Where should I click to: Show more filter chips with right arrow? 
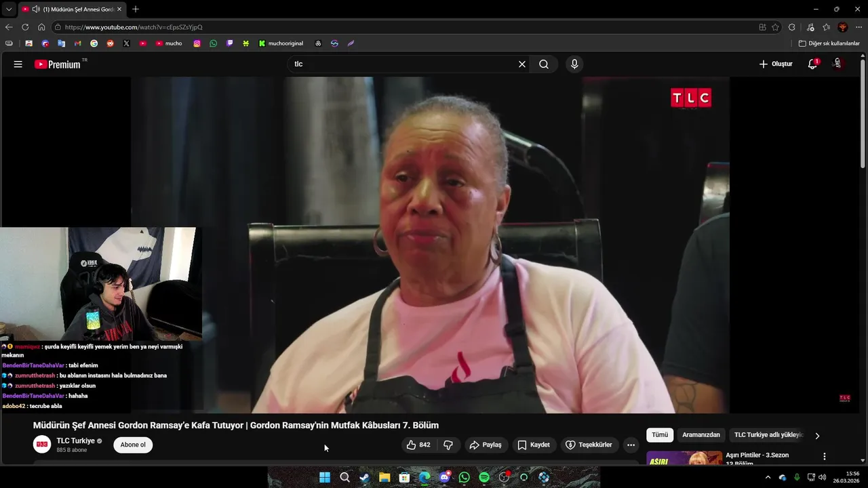click(817, 436)
